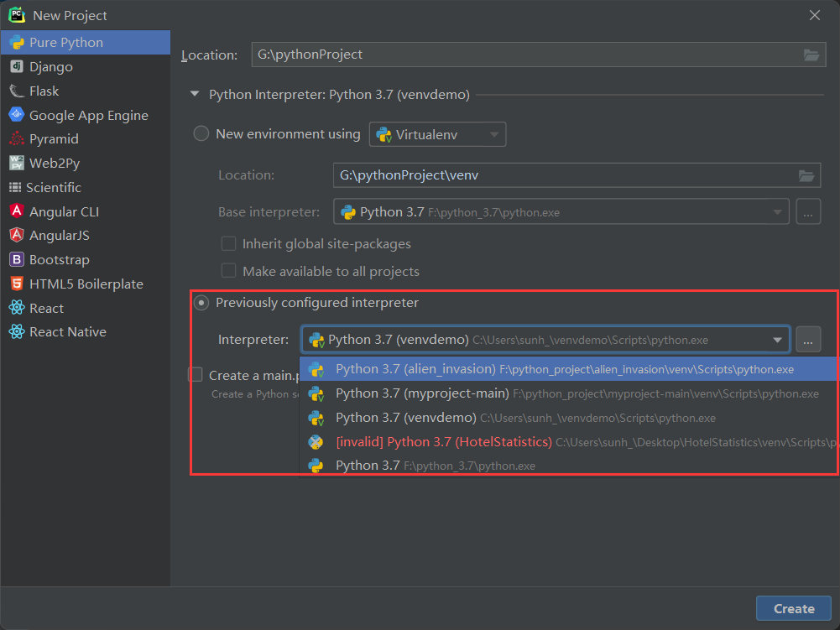
Task: Click the Web2Py icon
Action: (x=17, y=163)
